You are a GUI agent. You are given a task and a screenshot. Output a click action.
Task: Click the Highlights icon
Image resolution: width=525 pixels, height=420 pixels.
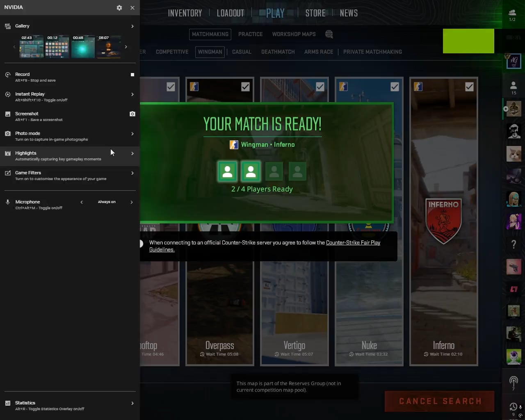tap(7, 153)
